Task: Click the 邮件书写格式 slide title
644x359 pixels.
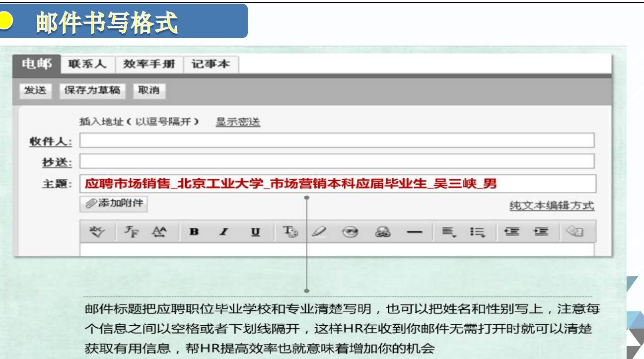Action: [x=107, y=22]
